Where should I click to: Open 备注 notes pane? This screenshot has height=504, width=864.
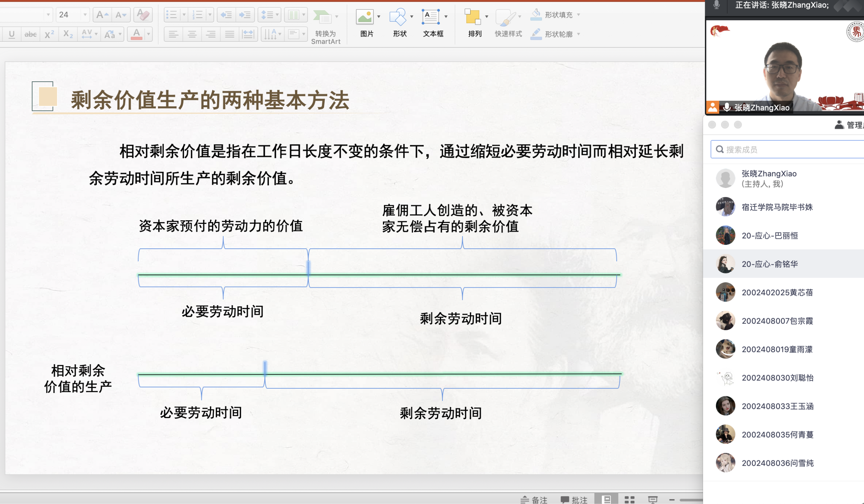[x=534, y=499]
